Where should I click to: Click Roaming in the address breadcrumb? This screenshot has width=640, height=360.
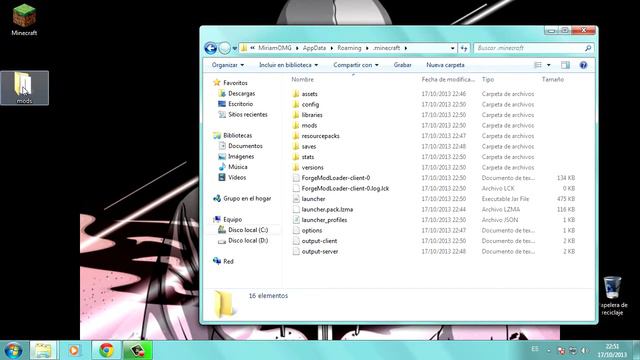tap(349, 48)
